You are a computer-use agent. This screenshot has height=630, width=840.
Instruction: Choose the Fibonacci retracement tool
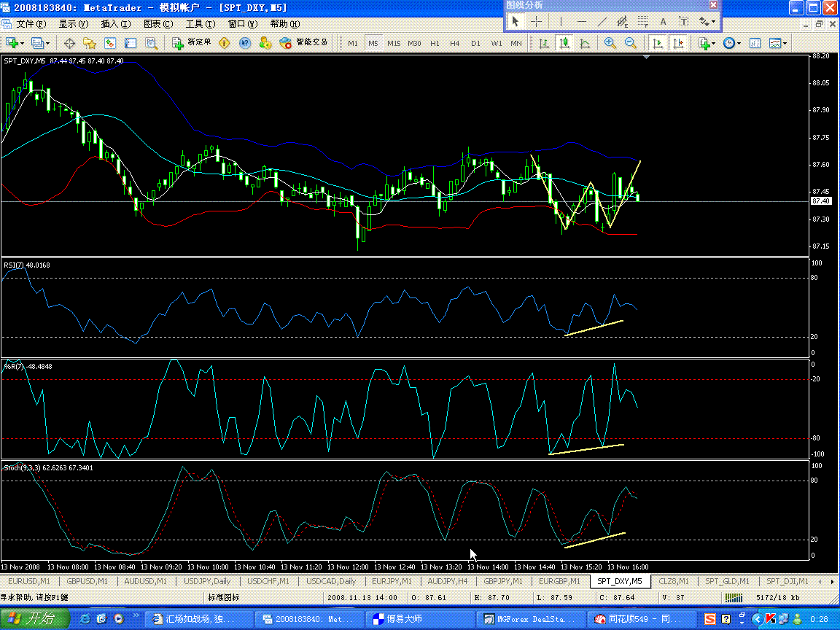click(643, 21)
